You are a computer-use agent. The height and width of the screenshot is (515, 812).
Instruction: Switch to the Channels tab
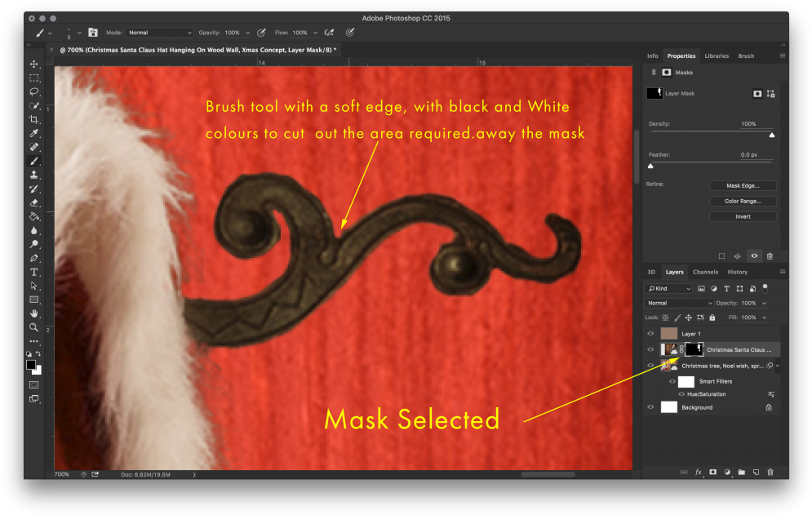pos(705,272)
